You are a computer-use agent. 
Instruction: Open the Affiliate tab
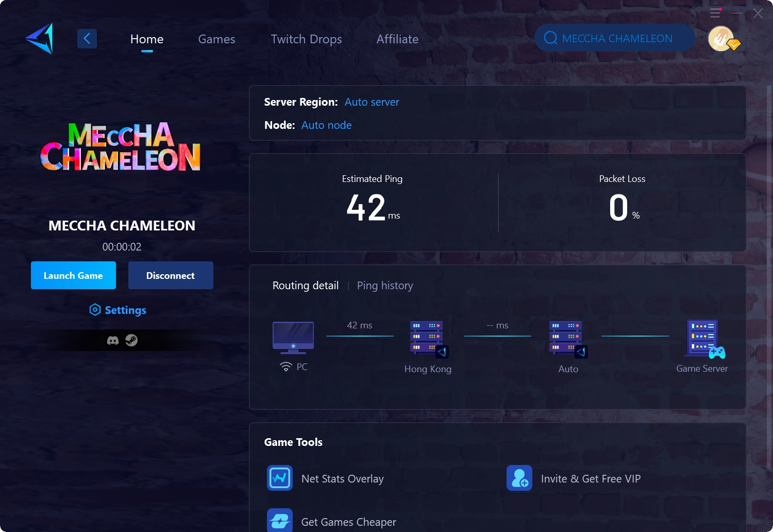(397, 39)
